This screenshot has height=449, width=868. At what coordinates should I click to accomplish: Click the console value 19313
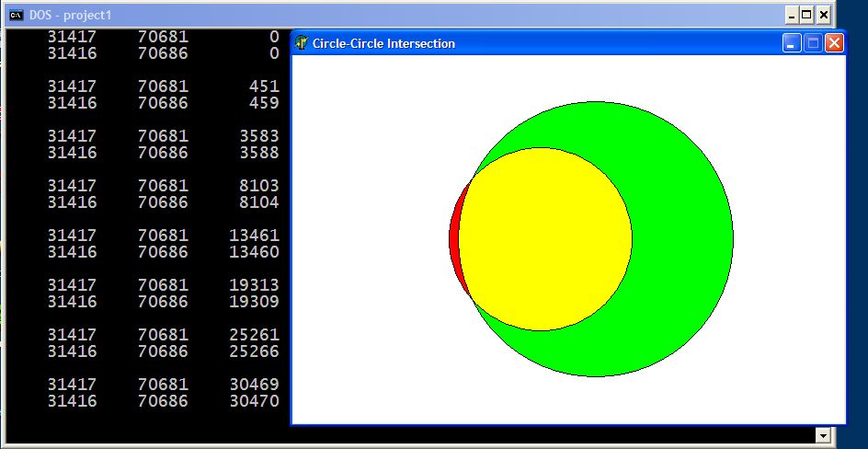tap(254, 285)
